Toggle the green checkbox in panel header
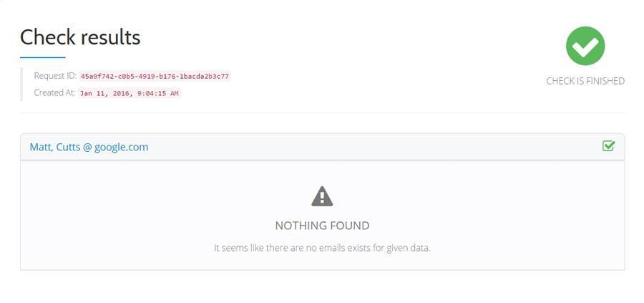Screen dimensions: 644x303 tap(608, 146)
